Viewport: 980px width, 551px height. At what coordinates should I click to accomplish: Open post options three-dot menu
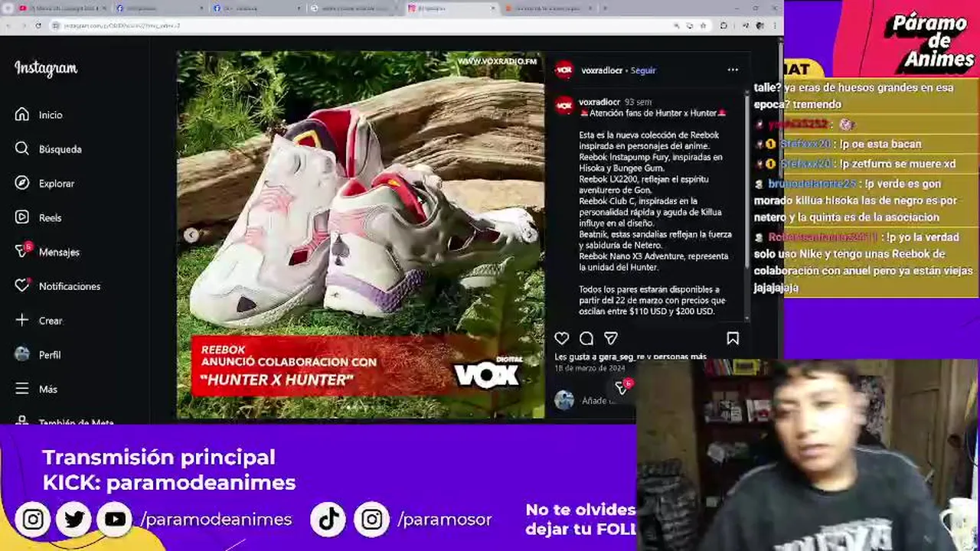[x=733, y=70]
